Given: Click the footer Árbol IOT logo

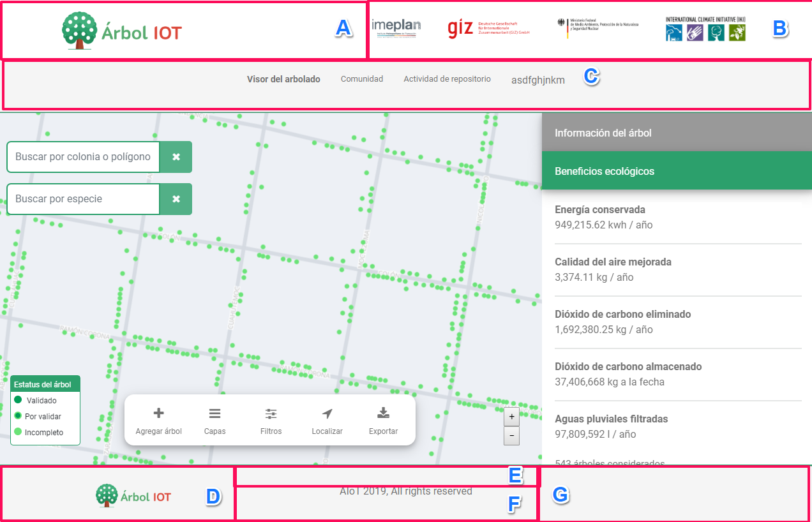Looking at the screenshot, I should pyautogui.click(x=133, y=496).
